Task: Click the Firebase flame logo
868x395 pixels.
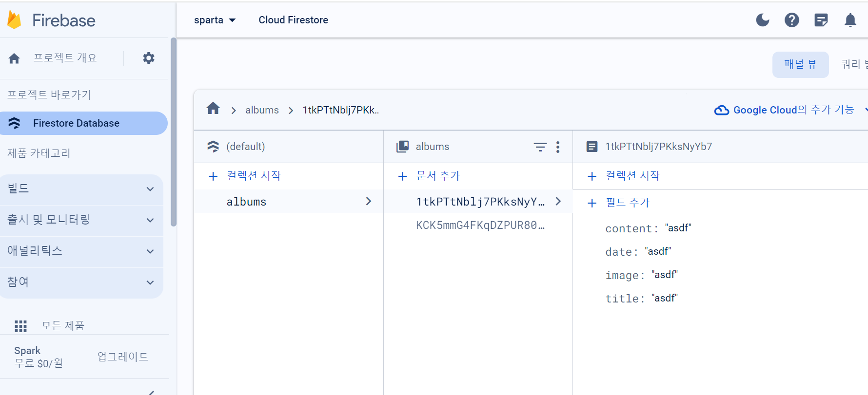Action: (14, 20)
